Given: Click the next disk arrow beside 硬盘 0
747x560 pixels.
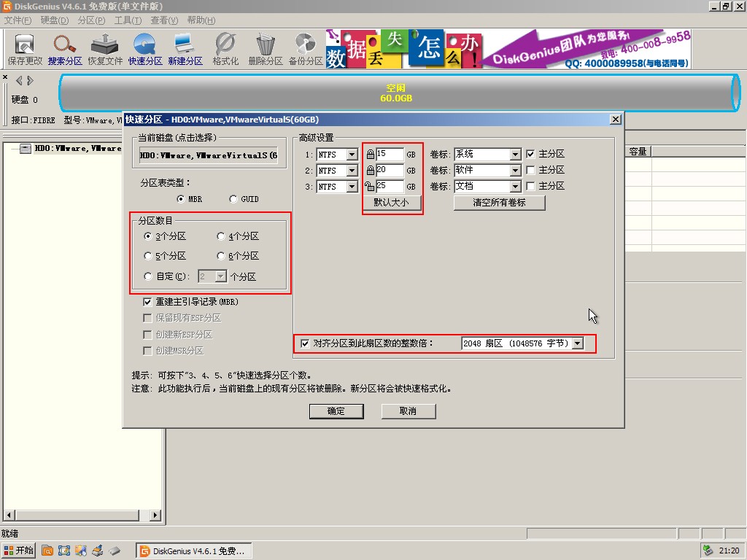Looking at the screenshot, I should point(31,80).
